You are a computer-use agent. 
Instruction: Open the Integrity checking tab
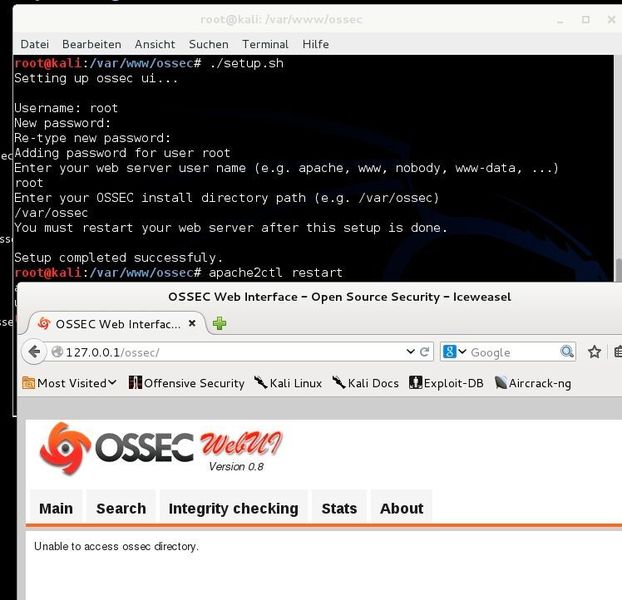click(233, 508)
